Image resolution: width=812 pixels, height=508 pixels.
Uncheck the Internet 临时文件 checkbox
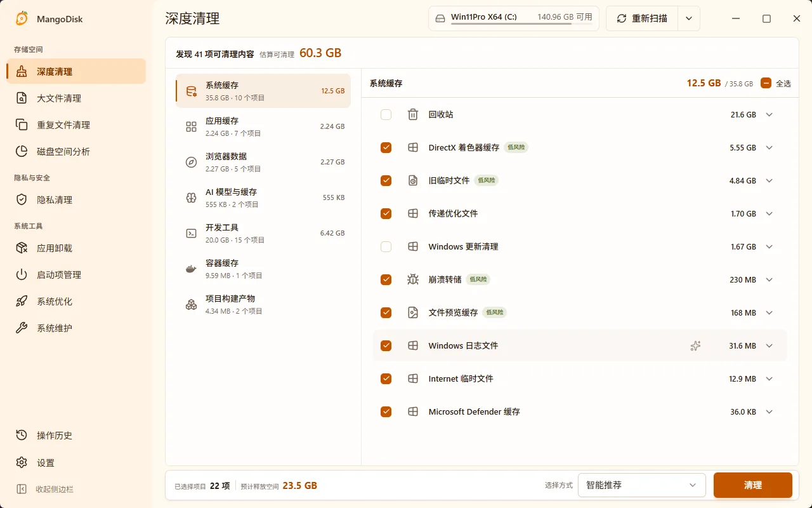click(386, 379)
